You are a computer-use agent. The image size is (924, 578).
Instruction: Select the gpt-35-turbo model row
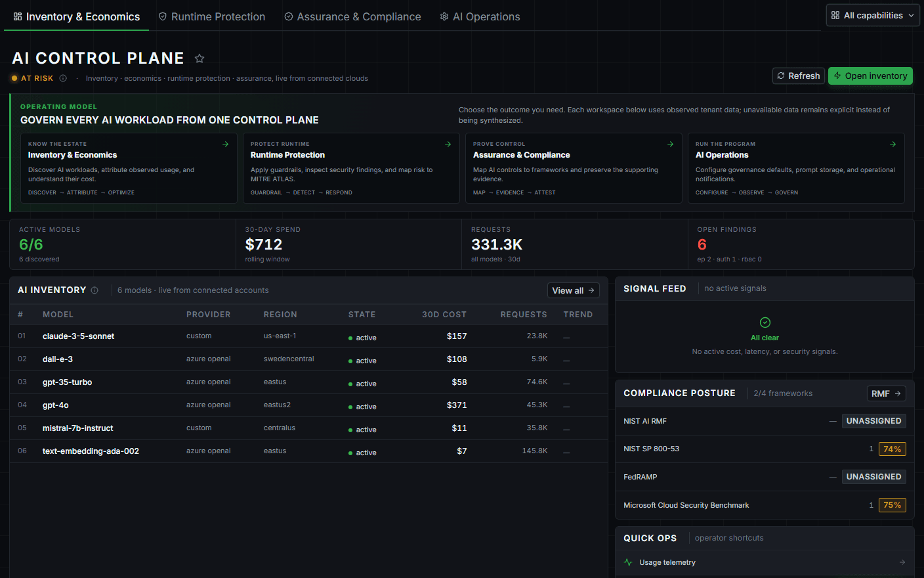pyautogui.click(x=308, y=382)
